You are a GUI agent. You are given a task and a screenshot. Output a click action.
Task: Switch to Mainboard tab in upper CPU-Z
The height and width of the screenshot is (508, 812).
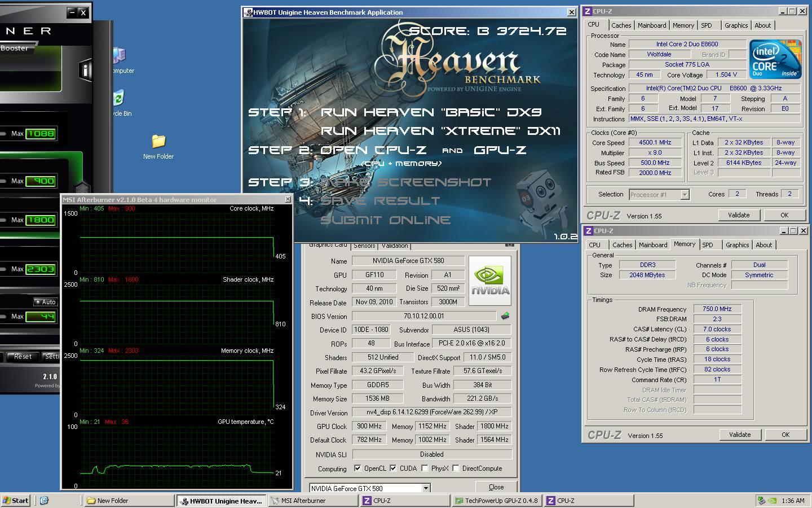652,25
